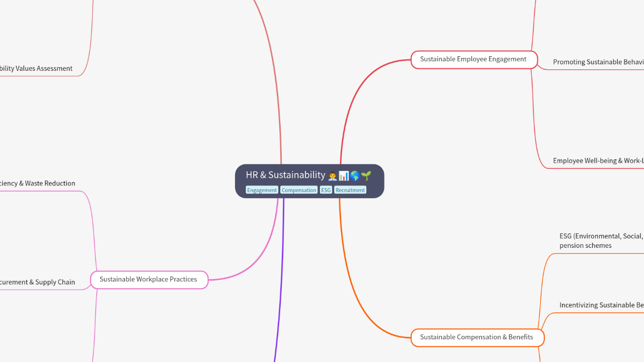Click Incentivizing Sustainable Behavior subtopic
This screenshot has height=362, width=644.
601,305
